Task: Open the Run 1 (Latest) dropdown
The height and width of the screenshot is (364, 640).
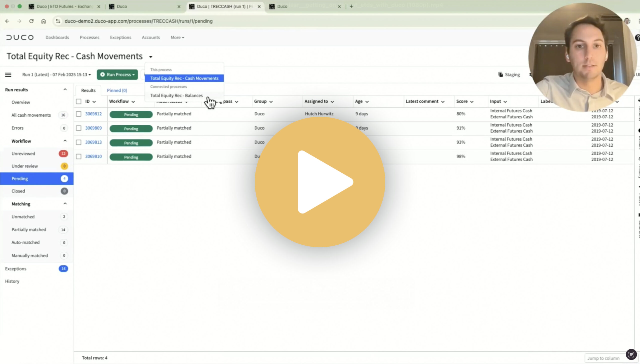Action: pyautogui.click(x=56, y=74)
